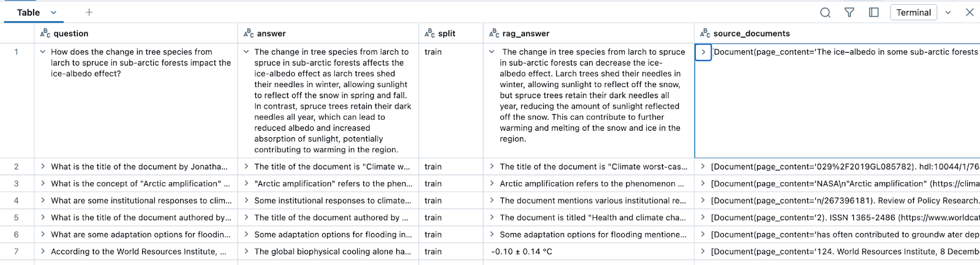The width and height of the screenshot is (980, 265).
Task: Collapse the row 1 rag_answer cell
Action: 492,52
